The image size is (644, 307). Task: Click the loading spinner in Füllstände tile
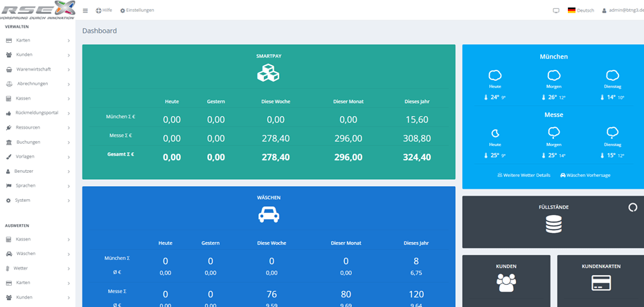[x=633, y=207]
